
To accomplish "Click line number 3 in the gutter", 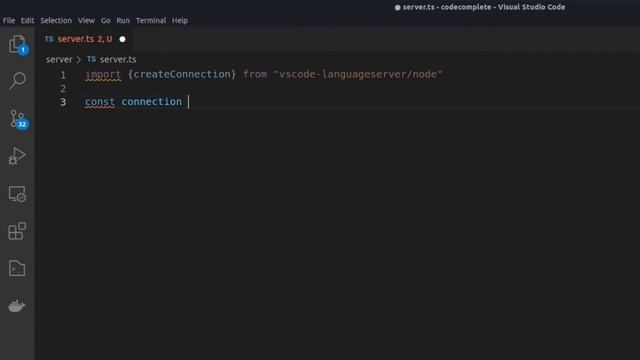I will click(x=63, y=102).
